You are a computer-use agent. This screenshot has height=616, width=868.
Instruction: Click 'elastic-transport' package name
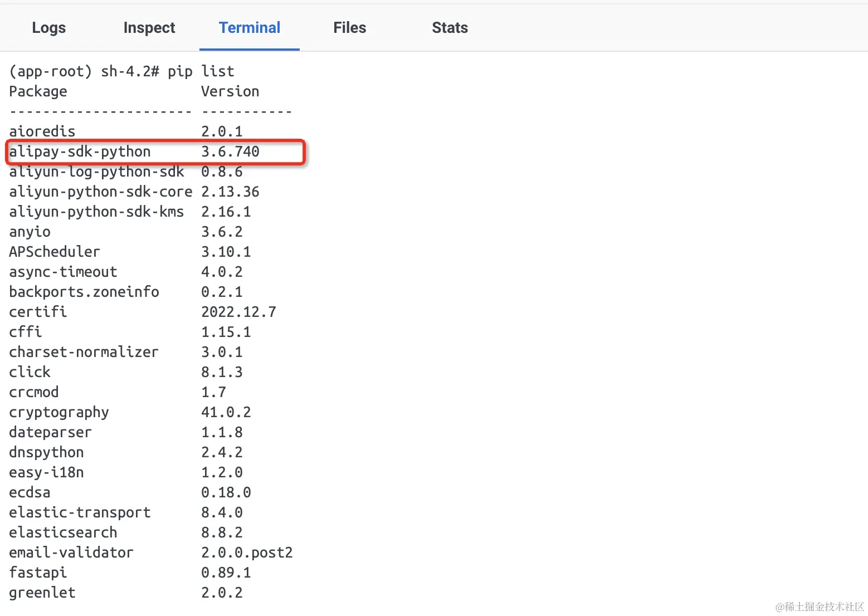(x=80, y=512)
